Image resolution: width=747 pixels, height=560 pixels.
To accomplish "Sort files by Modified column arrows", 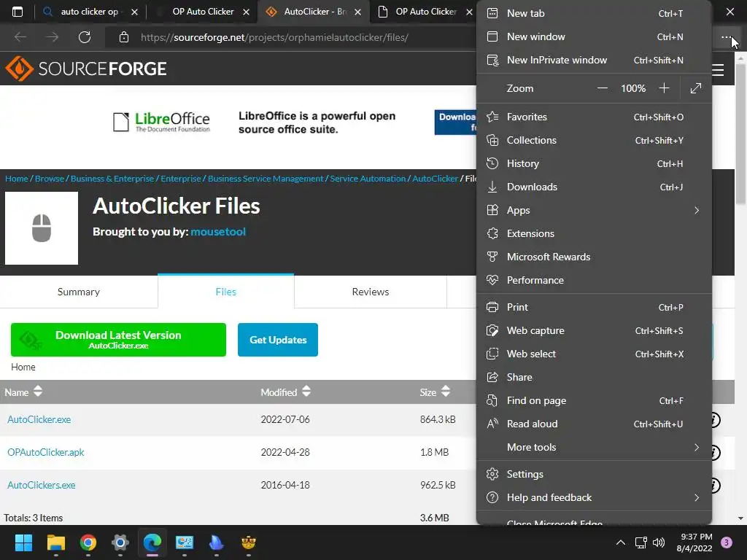I will point(306,392).
